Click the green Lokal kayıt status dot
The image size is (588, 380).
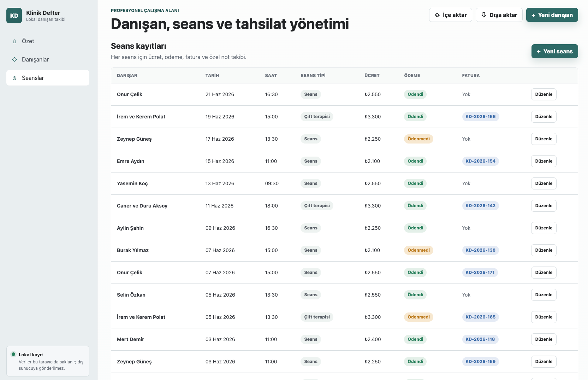[x=13, y=354]
